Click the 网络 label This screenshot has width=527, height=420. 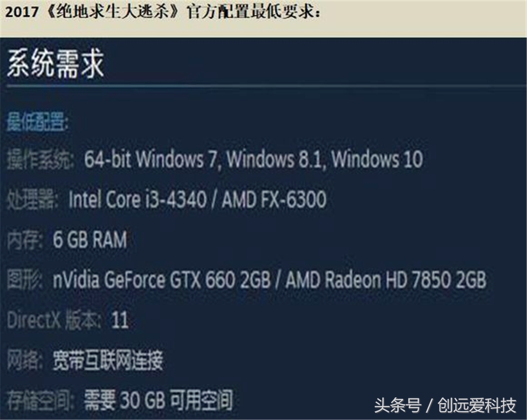(25, 360)
